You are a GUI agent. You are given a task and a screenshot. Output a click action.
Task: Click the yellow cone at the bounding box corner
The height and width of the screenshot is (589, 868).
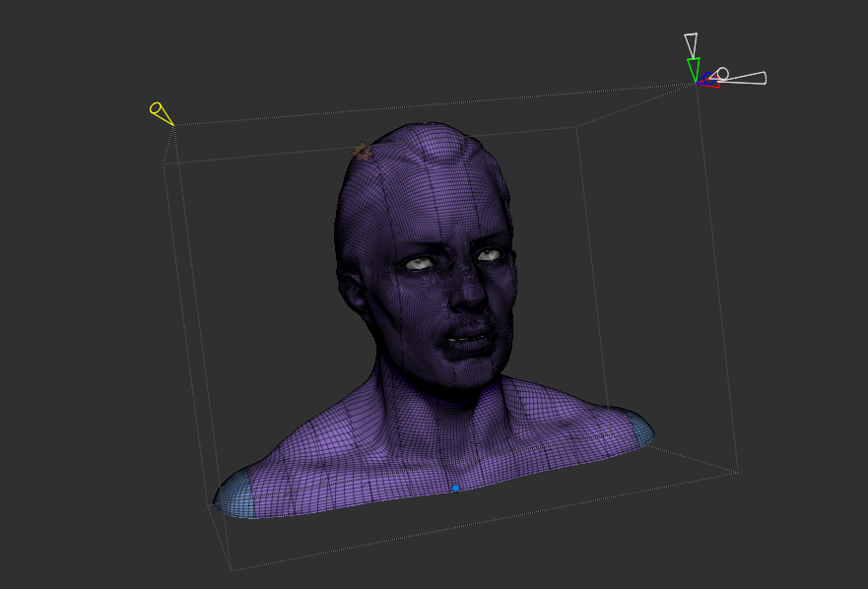(x=162, y=113)
